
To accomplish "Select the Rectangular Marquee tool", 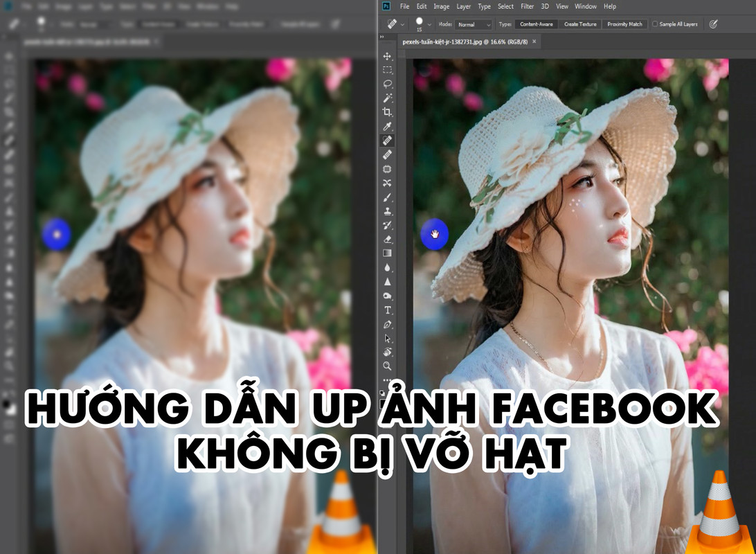I will click(387, 70).
